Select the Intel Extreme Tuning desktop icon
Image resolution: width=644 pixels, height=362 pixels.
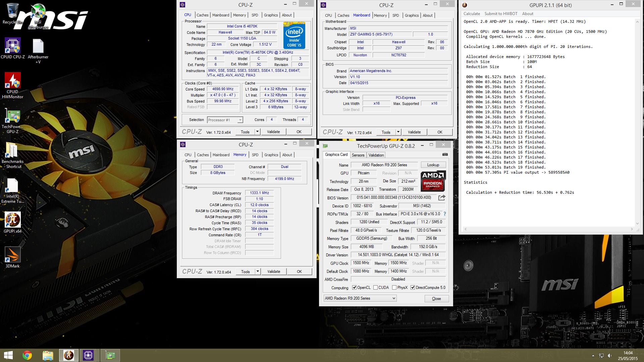click(13, 191)
